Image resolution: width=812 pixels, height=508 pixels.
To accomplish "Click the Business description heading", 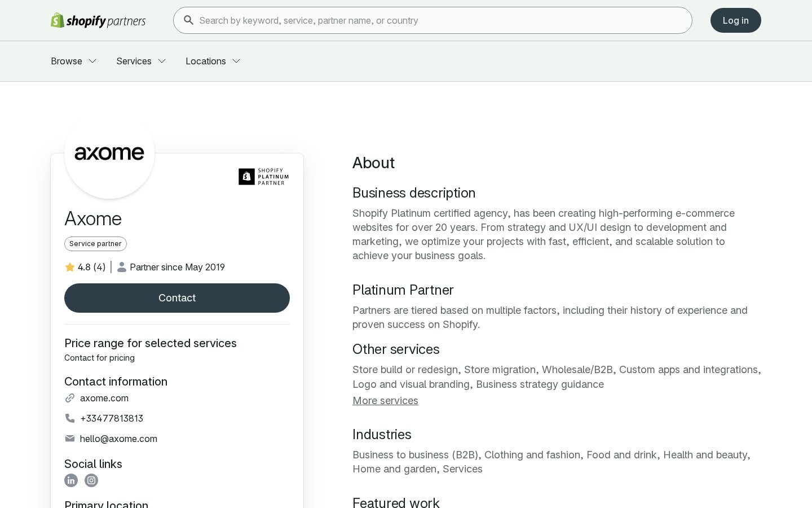I will 414,193.
